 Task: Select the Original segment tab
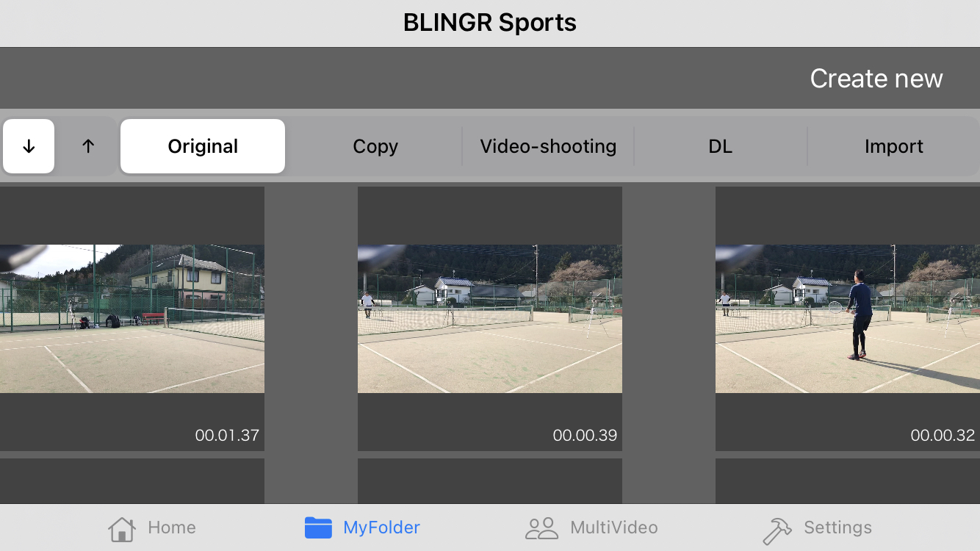[203, 146]
